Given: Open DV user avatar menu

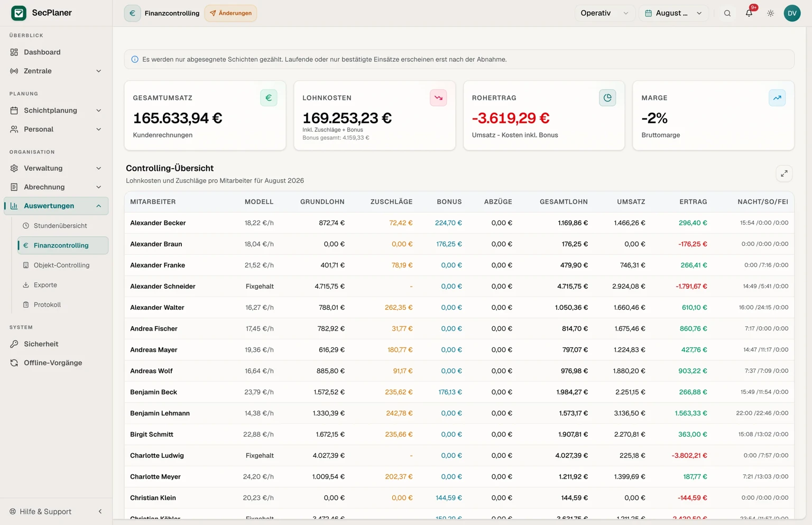Looking at the screenshot, I should 792,13.
